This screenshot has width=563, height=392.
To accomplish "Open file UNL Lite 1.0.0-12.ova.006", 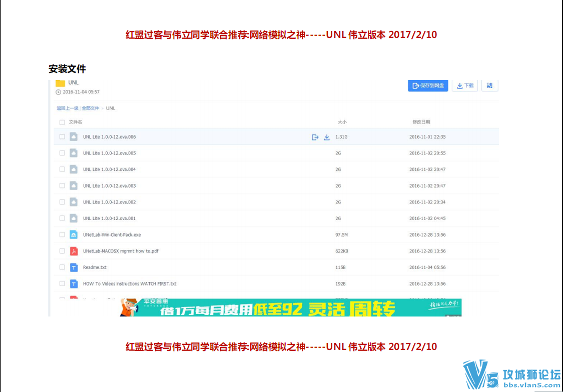I will [x=110, y=137].
